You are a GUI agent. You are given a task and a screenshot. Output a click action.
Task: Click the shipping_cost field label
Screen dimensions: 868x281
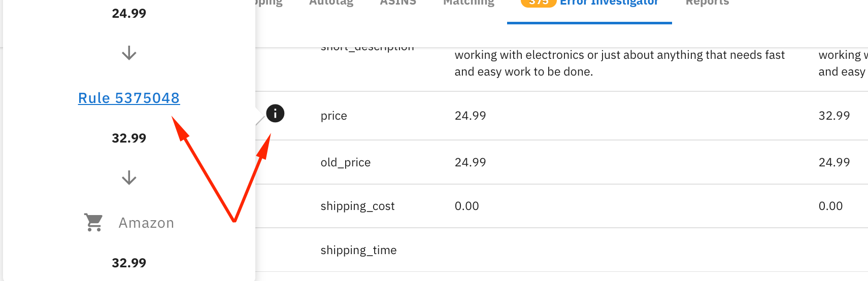pyautogui.click(x=357, y=206)
